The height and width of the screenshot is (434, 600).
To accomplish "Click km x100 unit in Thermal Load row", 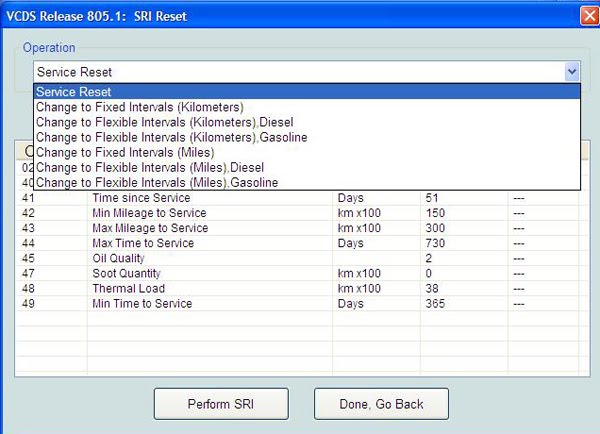I will [x=359, y=289].
